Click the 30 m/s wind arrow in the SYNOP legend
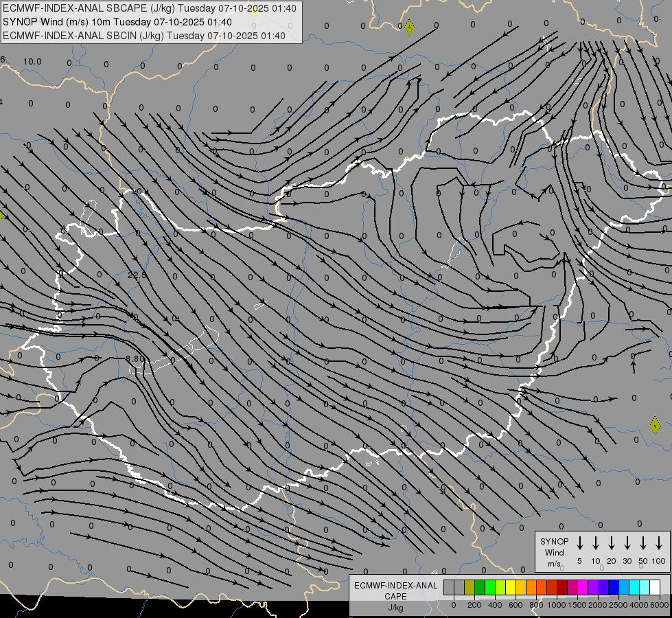The width and height of the screenshot is (672, 618). point(627,543)
